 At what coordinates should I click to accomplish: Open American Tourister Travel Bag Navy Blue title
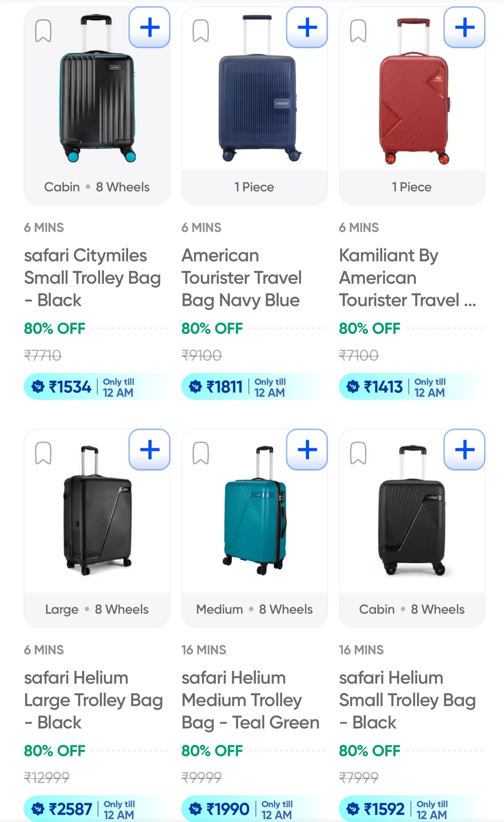[x=241, y=278]
